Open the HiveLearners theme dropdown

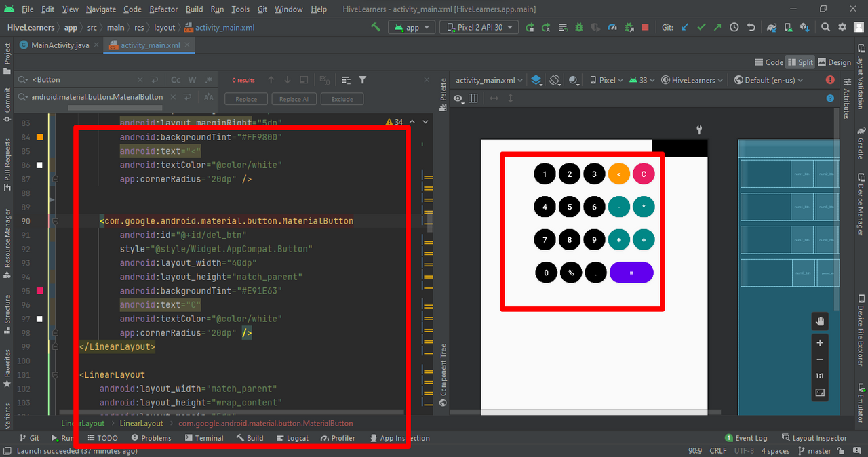(692, 80)
